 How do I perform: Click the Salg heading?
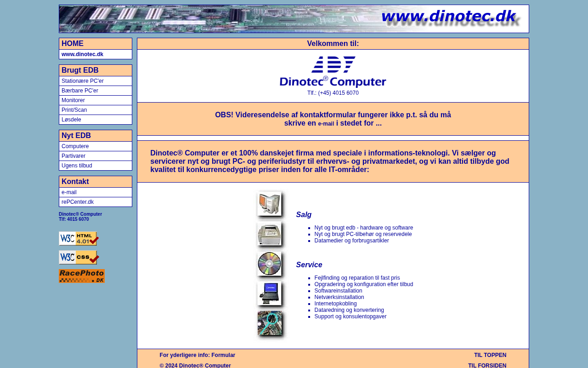304,215
